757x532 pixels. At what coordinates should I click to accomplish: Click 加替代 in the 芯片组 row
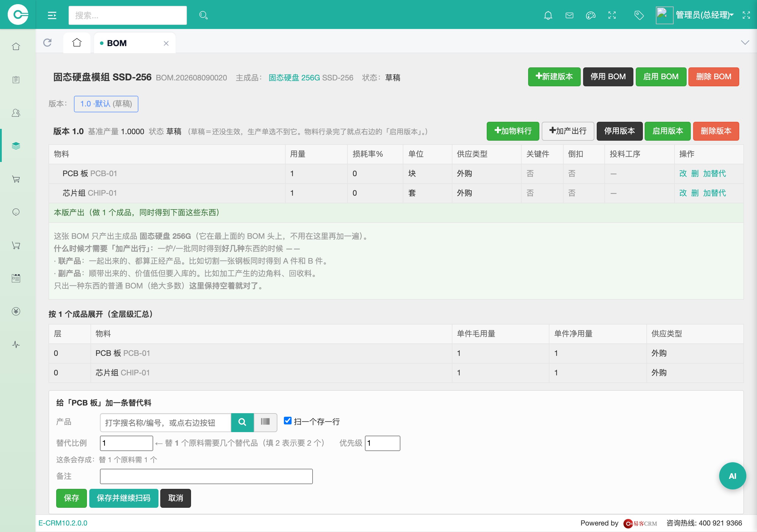714,193
